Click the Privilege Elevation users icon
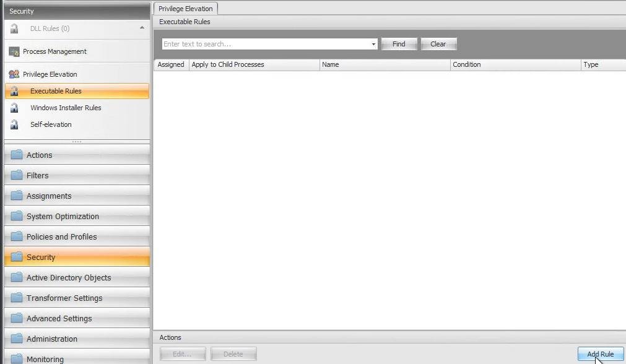Image resolution: width=626 pixels, height=364 pixels. coord(14,74)
